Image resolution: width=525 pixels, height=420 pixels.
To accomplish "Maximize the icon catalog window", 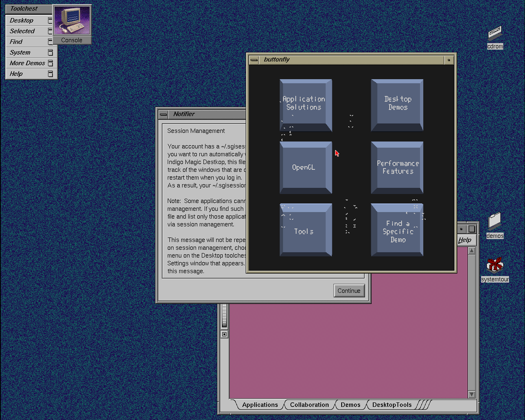I will [472, 229].
